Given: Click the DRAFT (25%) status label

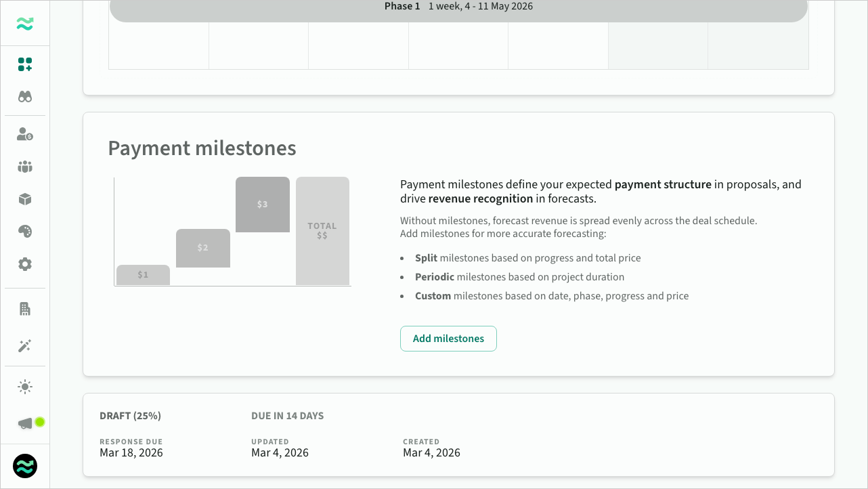Looking at the screenshot, I should (x=130, y=416).
